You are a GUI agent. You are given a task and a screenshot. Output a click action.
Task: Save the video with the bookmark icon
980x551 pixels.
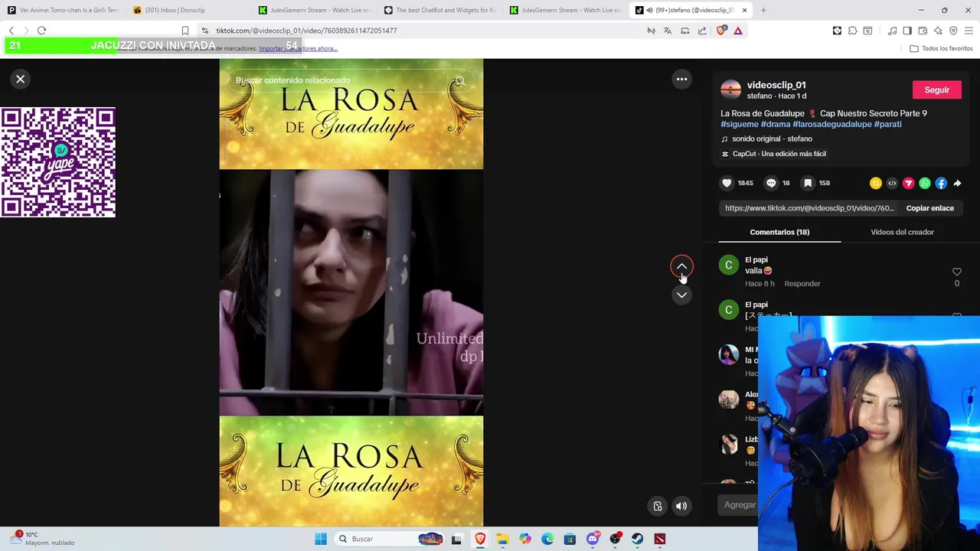(x=808, y=183)
